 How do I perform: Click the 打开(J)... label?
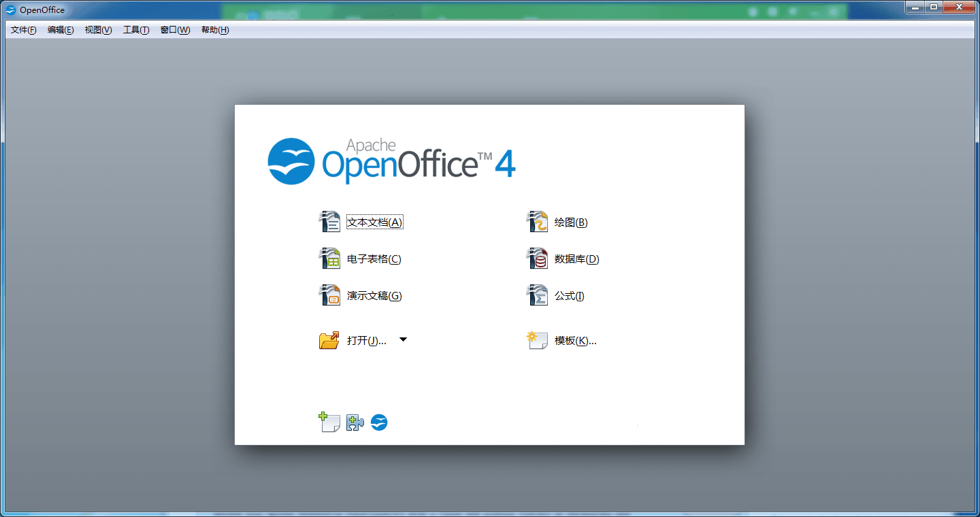click(x=367, y=341)
